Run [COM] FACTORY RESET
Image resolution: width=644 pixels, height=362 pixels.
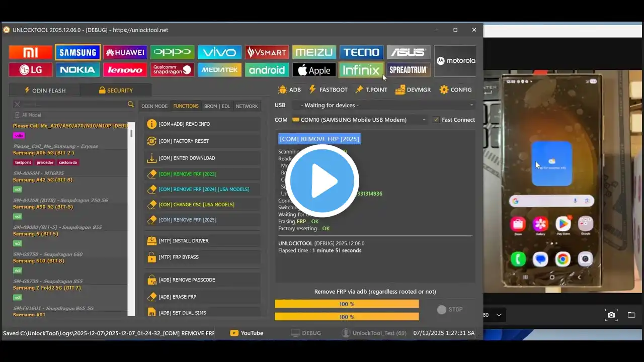tap(202, 141)
